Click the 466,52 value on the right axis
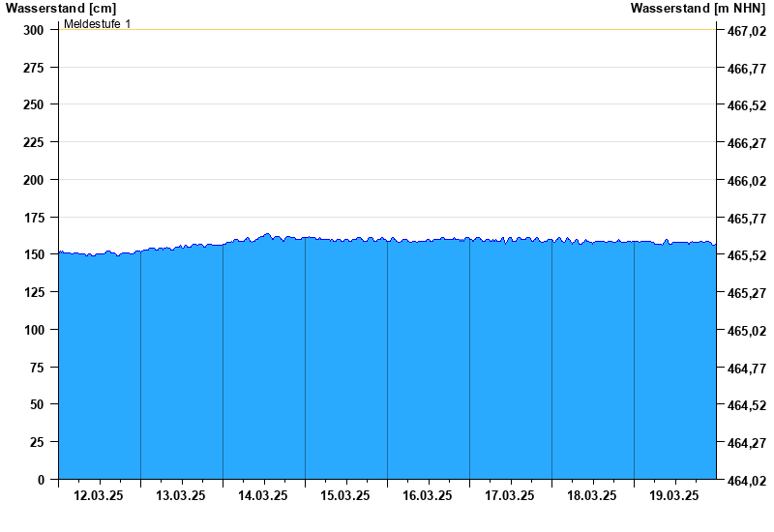Viewport: 774px width, 532px height. [x=747, y=105]
